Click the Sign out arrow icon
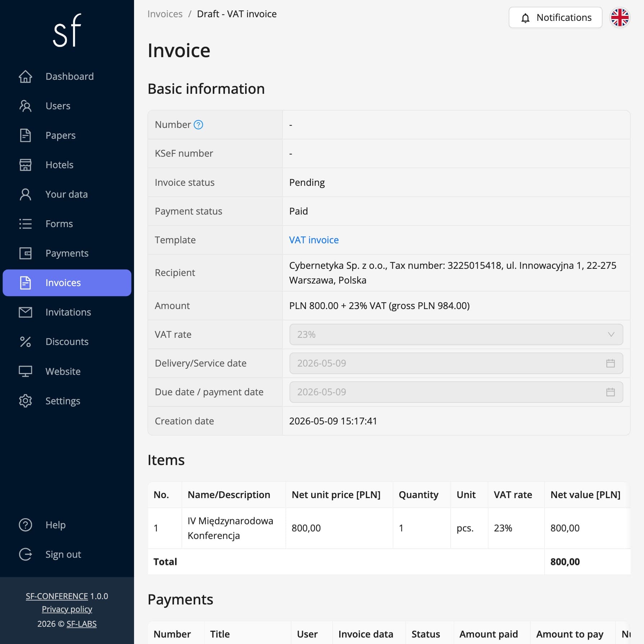The height and width of the screenshot is (644, 644). pyautogui.click(x=25, y=554)
